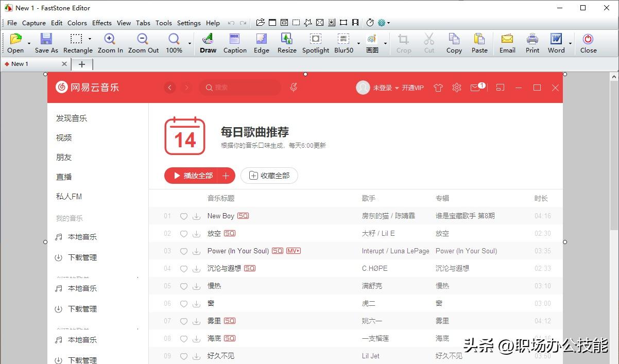Apply the Spotlight effect icon

[315, 41]
